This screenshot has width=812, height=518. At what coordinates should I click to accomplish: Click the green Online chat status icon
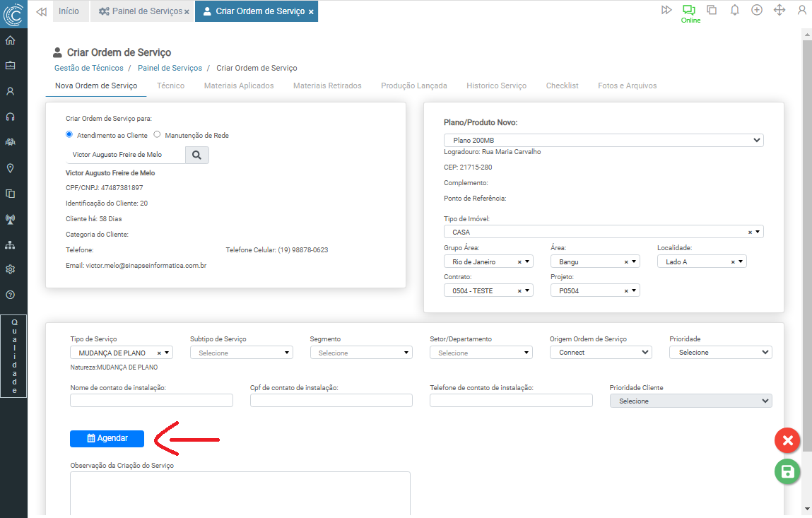(689, 11)
